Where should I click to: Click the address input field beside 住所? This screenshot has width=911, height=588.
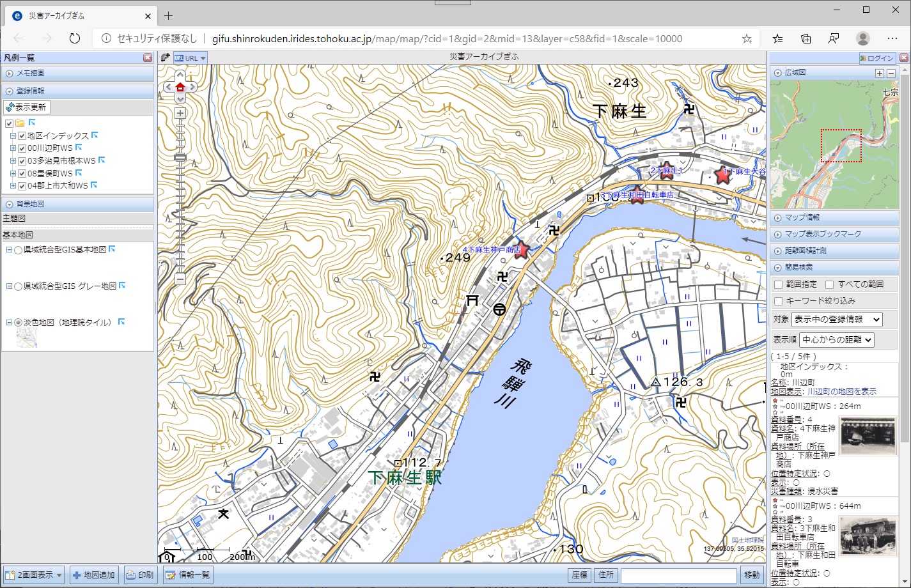click(679, 575)
